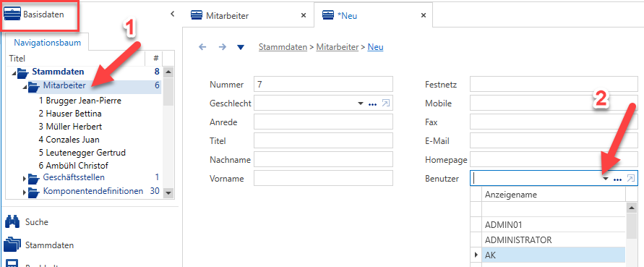Click the tree scrollbar up arrow
Screen dimensions: 644x267
(168, 72)
